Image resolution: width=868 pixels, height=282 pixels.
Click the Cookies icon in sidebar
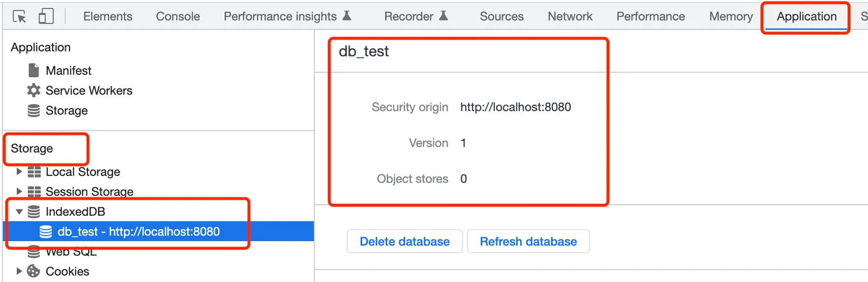pos(35,271)
